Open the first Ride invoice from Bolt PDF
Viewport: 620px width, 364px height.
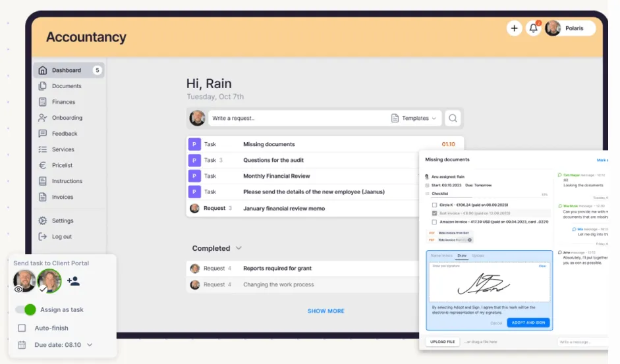(449, 233)
